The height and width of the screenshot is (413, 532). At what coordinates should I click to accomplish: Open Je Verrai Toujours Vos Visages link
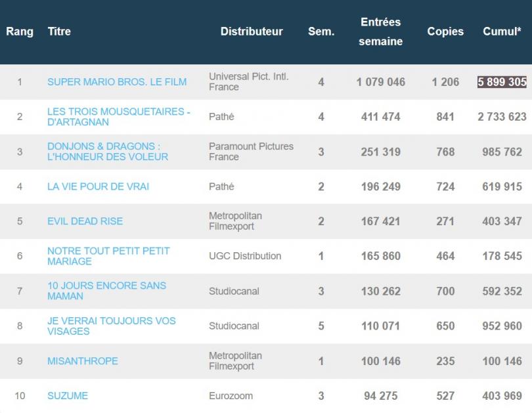[x=111, y=326]
